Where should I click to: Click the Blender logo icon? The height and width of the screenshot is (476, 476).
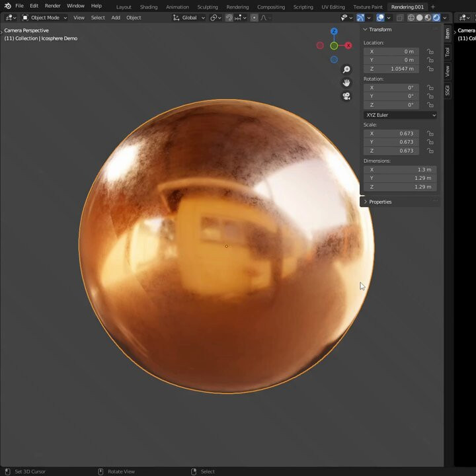click(7, 6)
